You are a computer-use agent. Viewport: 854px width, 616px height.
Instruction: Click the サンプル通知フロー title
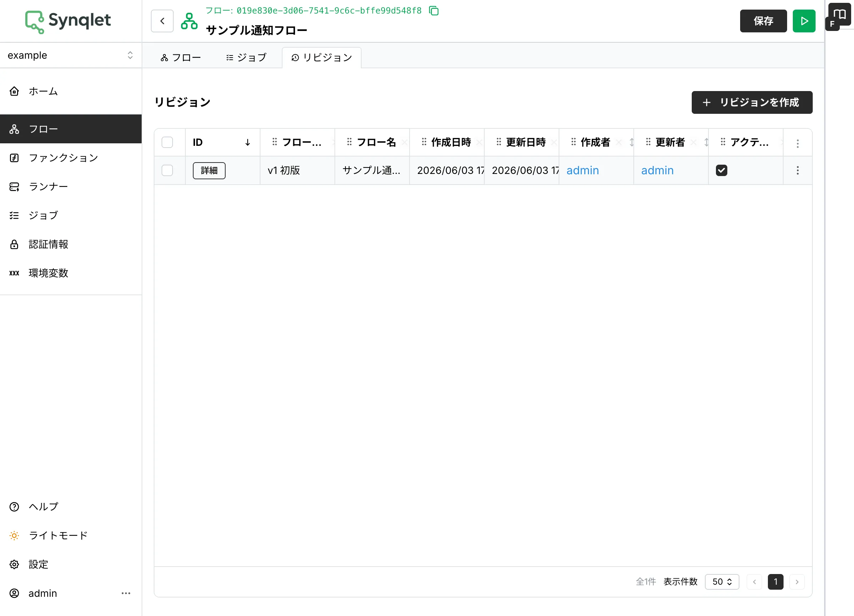point(257,30)
